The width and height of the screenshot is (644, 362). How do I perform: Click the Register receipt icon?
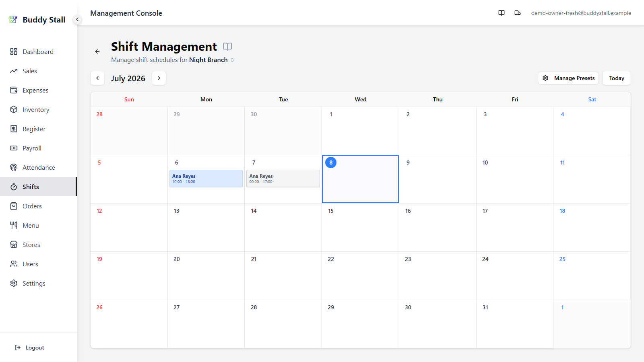[14, 129]
